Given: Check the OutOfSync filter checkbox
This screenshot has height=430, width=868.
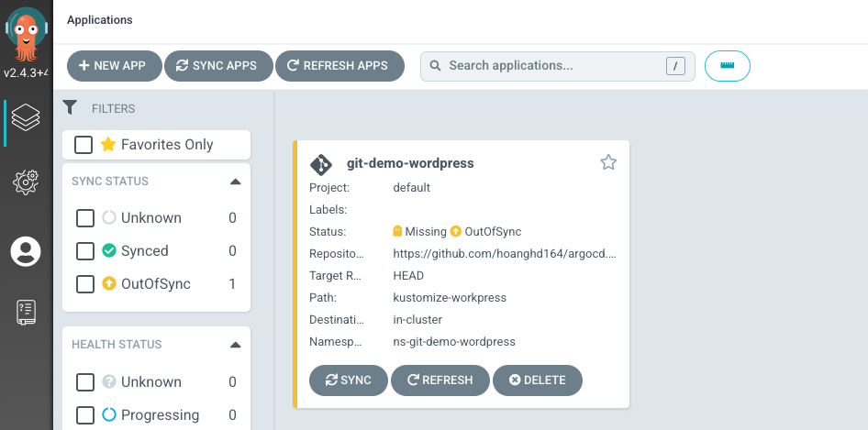Looking at the screenshot, I should [x=85, y=284].
